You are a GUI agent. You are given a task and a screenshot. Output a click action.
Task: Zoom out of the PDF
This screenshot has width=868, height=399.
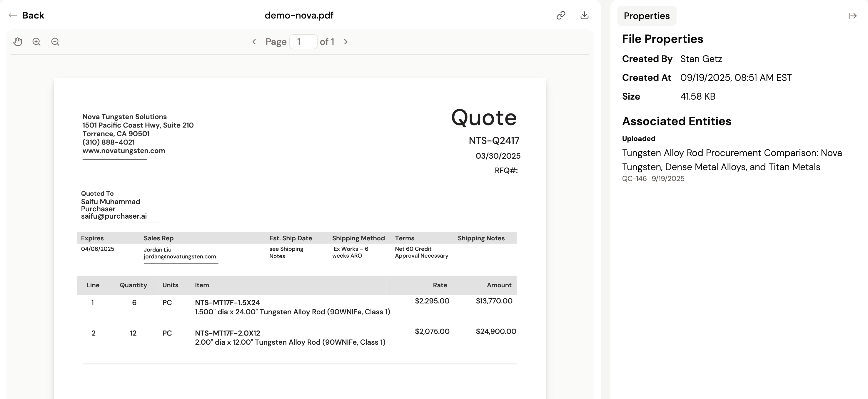click(55, 42)
